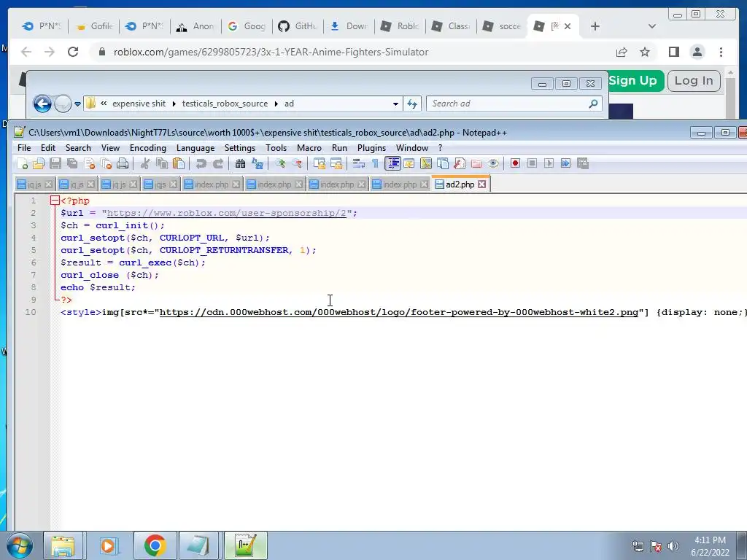Viewport: 747px width, 560px height.
Task: Open Chrome tab search chevron
Action: (652, 26)
